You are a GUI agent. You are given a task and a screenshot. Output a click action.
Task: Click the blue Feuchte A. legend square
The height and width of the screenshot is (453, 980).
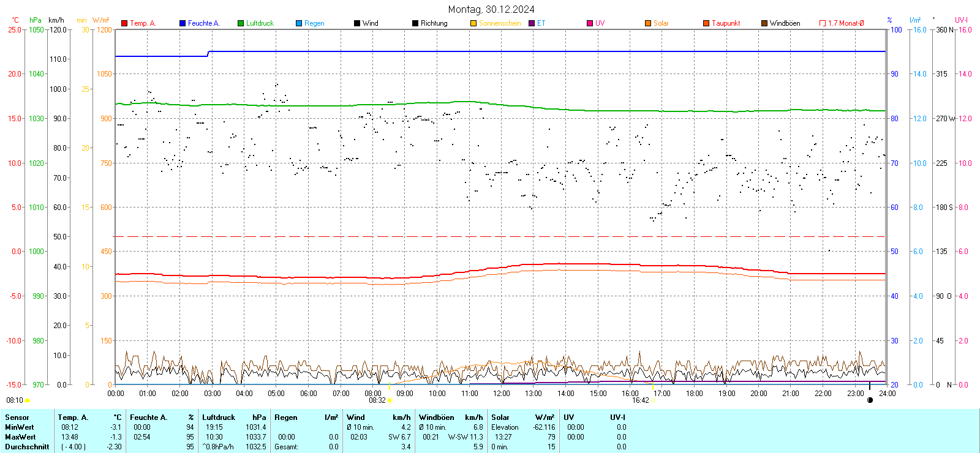coord(183,23)
